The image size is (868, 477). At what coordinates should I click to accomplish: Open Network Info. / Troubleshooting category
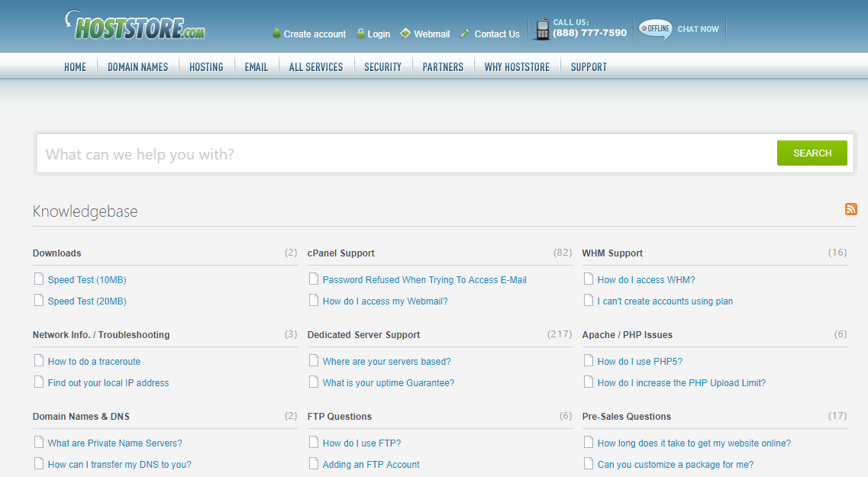pyautogui.click(x=102, y=335)
